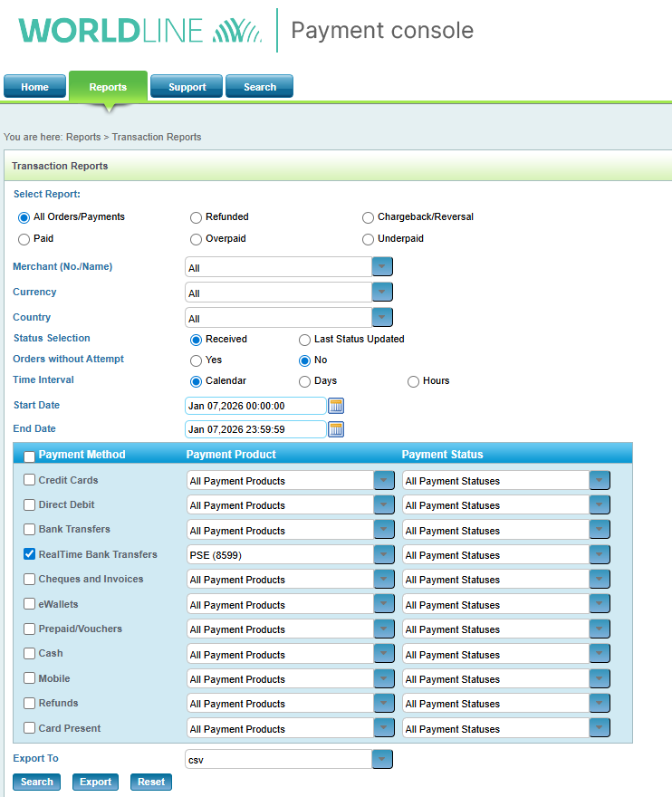The image size is (672, 797).
Task: Open the Start Date calendar picker icon
Action: (x=336, y=406)
